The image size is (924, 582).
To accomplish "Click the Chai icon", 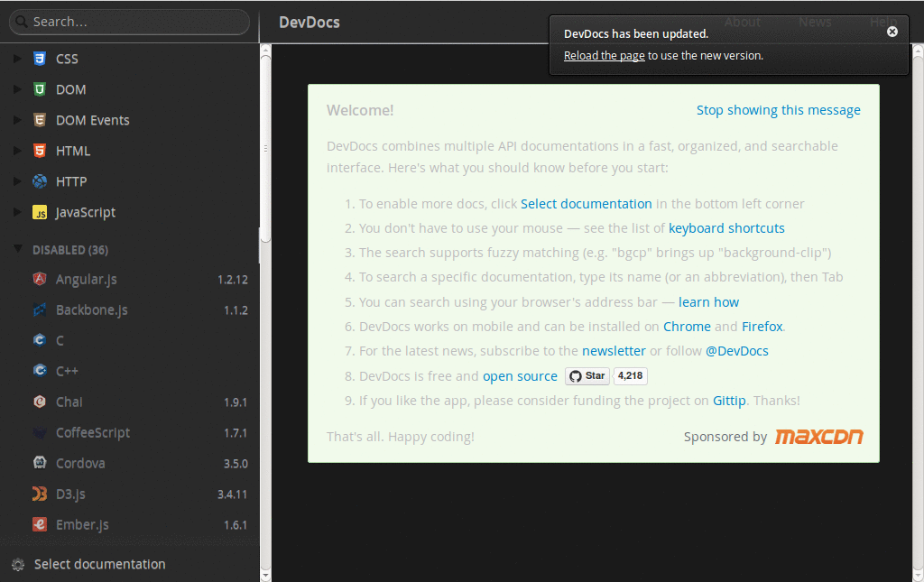I will click(40, 402).
